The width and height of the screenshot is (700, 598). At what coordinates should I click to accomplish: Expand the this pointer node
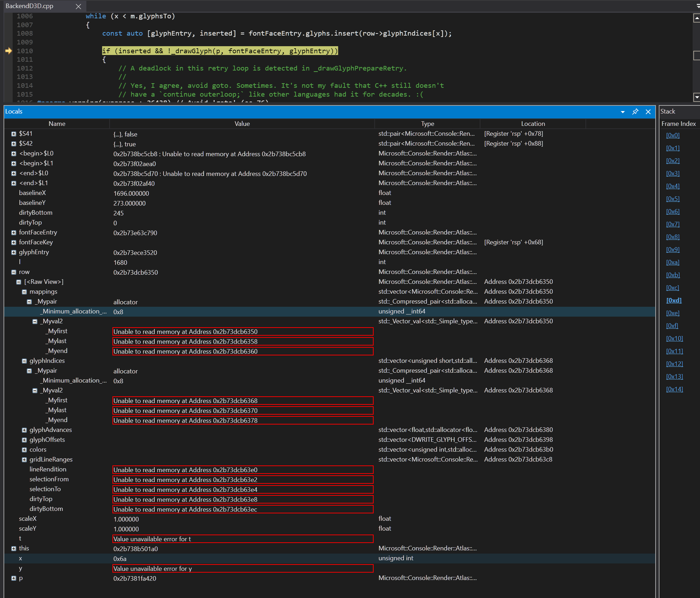[13, 548]
